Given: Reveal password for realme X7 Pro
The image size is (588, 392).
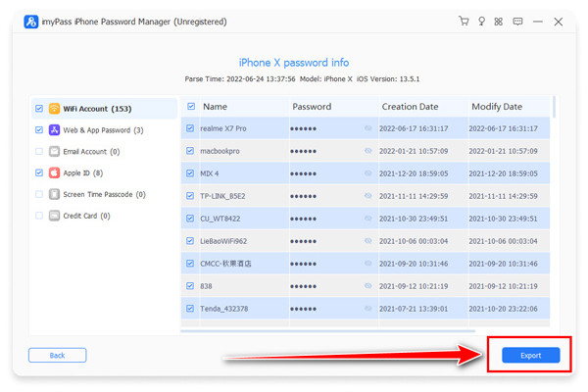Looking at the screenshot, I should tap(368, 128).
